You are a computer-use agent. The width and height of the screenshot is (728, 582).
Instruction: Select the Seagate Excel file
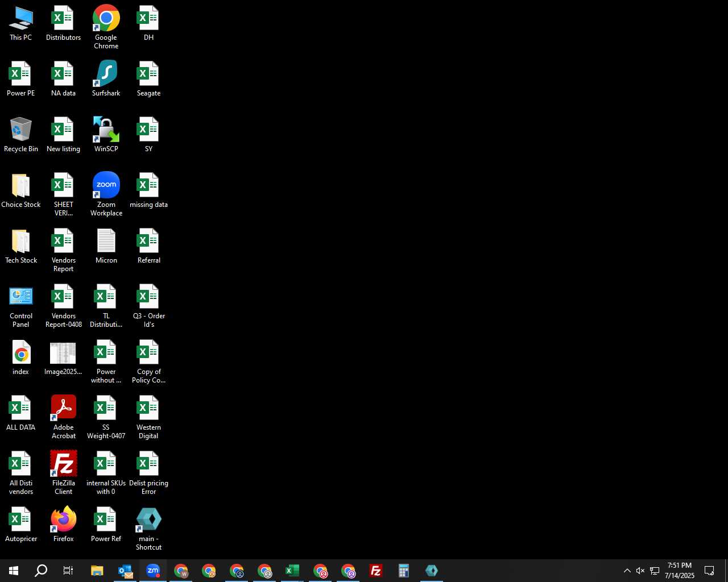148,80
